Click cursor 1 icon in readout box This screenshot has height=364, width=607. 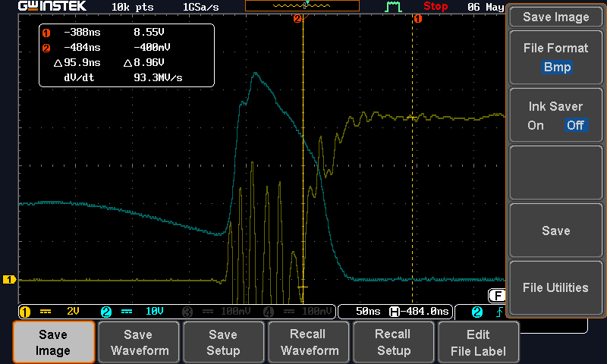(46, 33)
